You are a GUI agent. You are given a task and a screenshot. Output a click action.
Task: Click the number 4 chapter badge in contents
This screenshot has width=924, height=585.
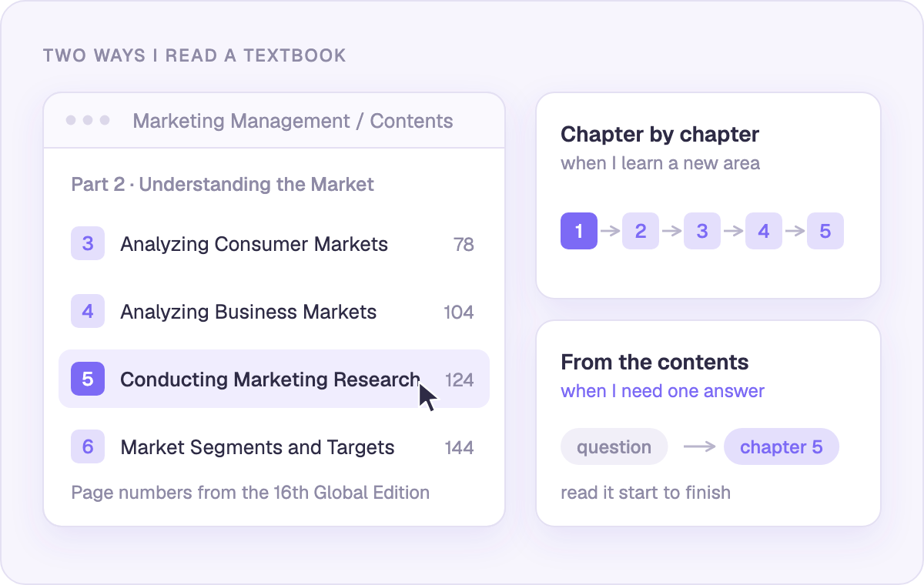(88, 313)
